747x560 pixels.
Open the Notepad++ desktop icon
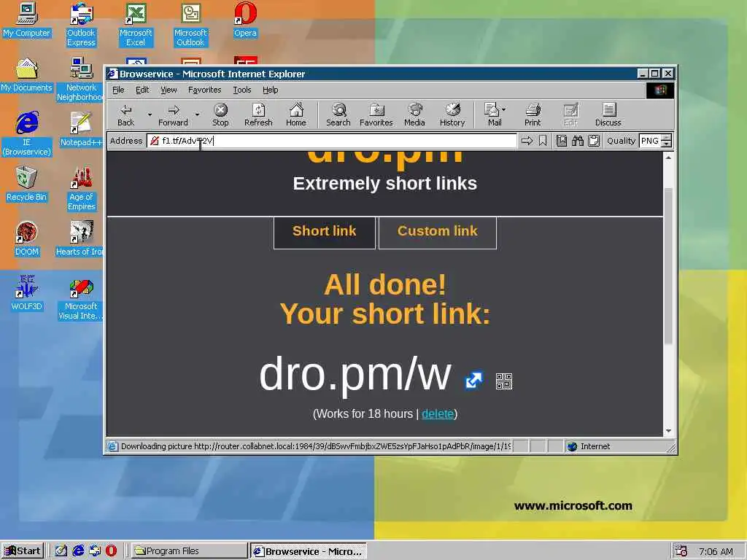click(x=81, y=129)
